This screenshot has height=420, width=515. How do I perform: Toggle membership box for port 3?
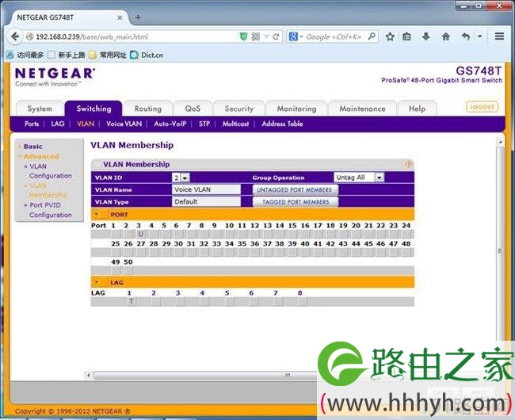[x=140, y=234]
